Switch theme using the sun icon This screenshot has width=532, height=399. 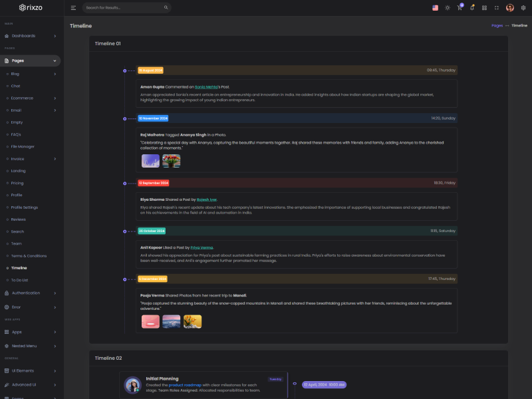[x=448, y=8]
